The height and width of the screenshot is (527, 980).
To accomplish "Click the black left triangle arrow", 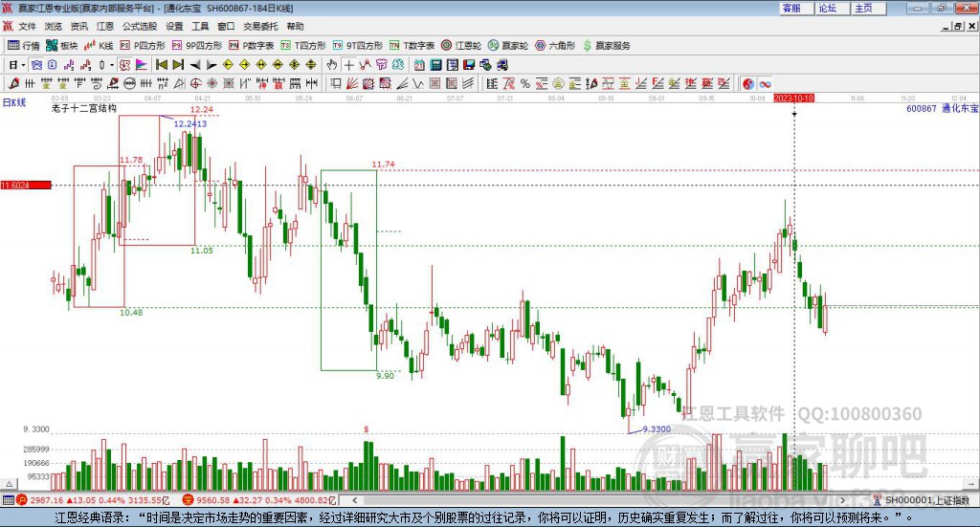I will tap(195, 64).
